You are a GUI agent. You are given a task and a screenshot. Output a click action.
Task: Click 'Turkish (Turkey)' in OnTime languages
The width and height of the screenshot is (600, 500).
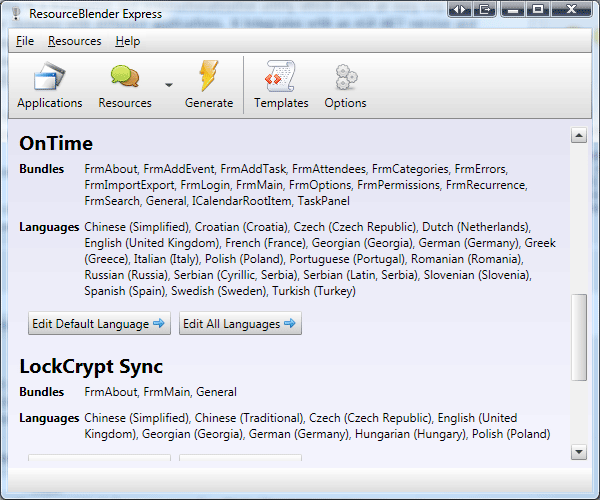point(314,291)
